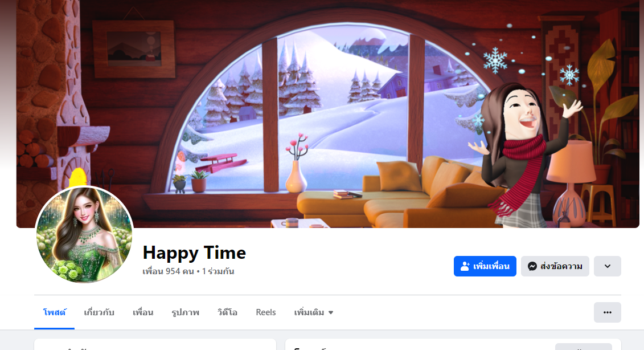View the 1 ร่วมกัน mutual friends link
The width and height of the screenshot is (644, 350).
coord(218,271)
